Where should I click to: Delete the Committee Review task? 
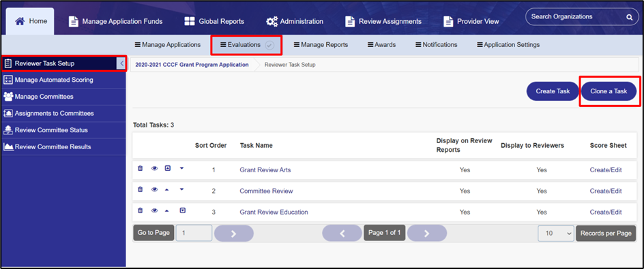(x=140, y=189)
